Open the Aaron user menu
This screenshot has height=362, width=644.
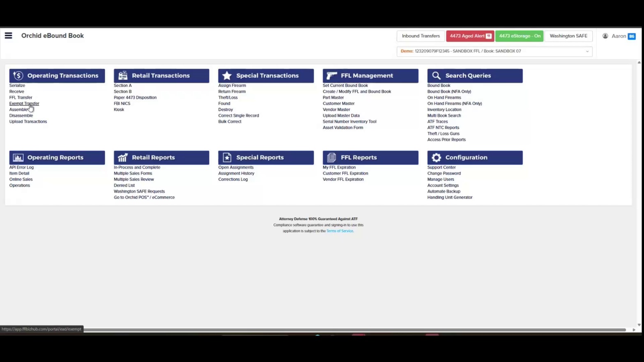619,36
